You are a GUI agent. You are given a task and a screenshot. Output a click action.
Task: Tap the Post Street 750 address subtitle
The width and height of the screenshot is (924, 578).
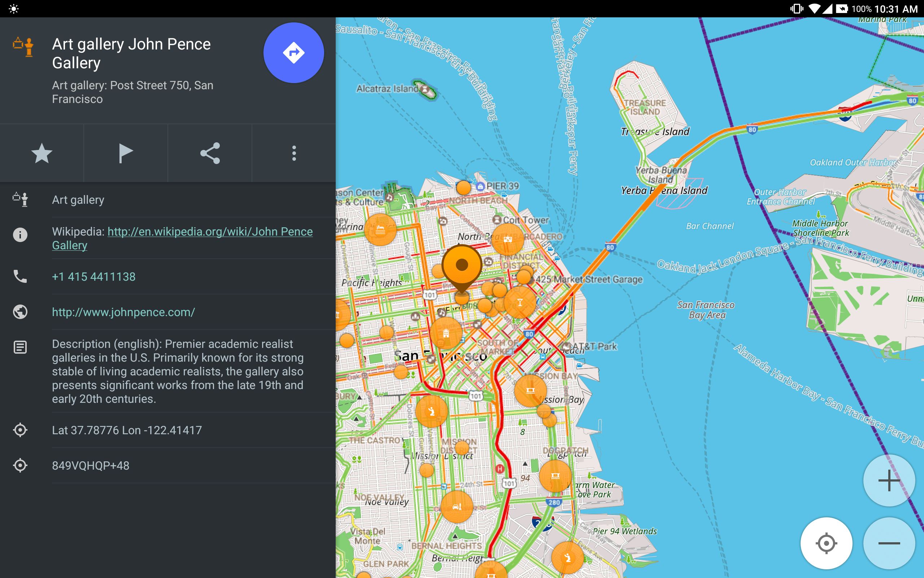(x=132, y=92)
